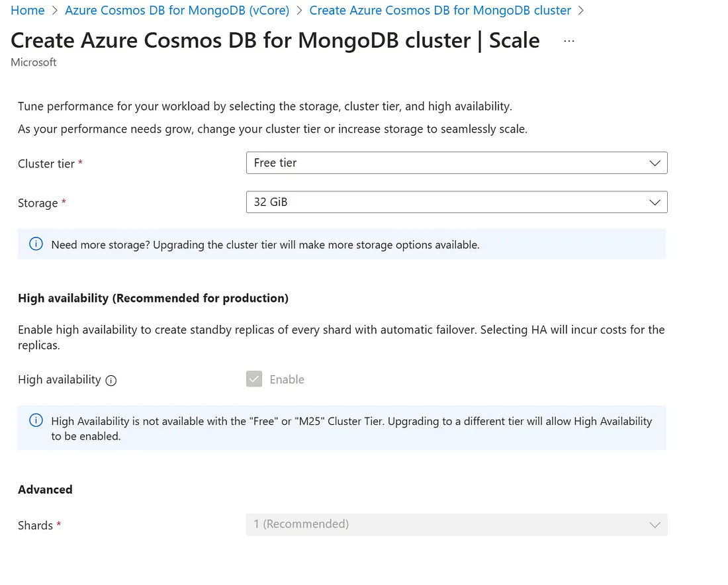The image size is (728, 585).
Task: Click the storage upgrade notice banner text
Action: [x=265, y=245]
